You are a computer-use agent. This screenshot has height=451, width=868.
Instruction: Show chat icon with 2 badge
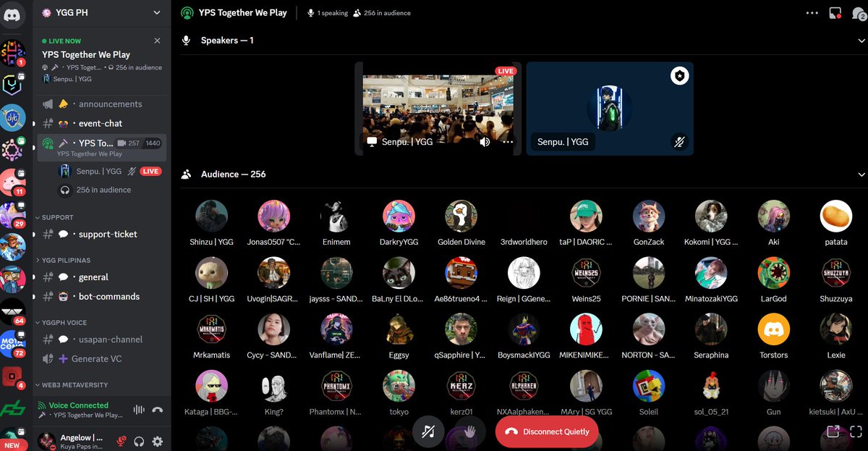point(858,13)
